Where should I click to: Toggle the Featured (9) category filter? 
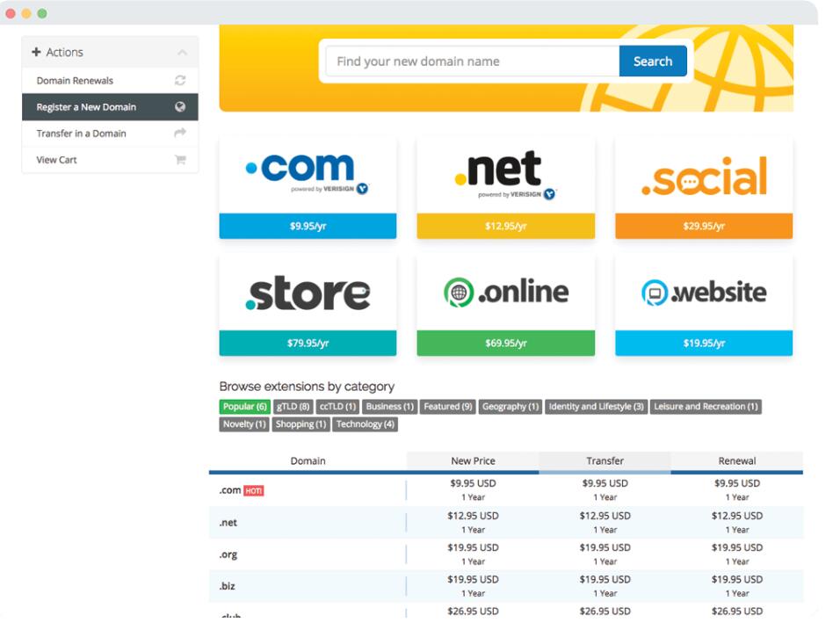point(448,407)
